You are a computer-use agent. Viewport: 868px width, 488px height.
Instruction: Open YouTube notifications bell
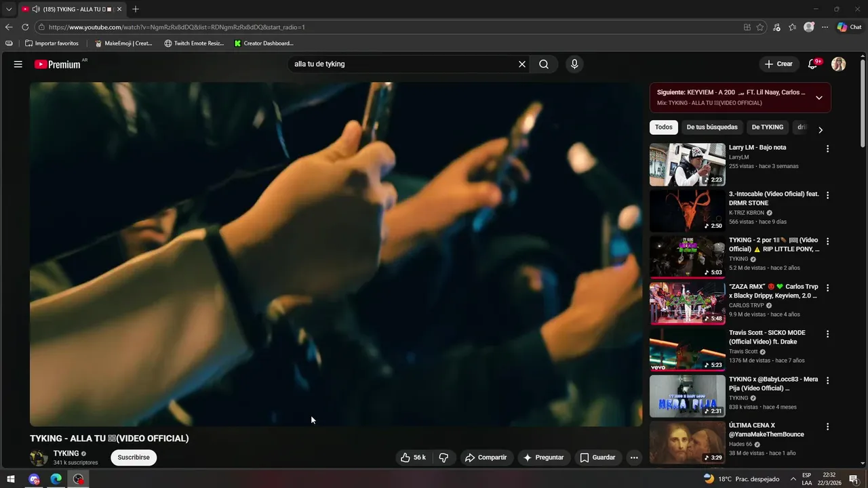[x=813, y=64]
